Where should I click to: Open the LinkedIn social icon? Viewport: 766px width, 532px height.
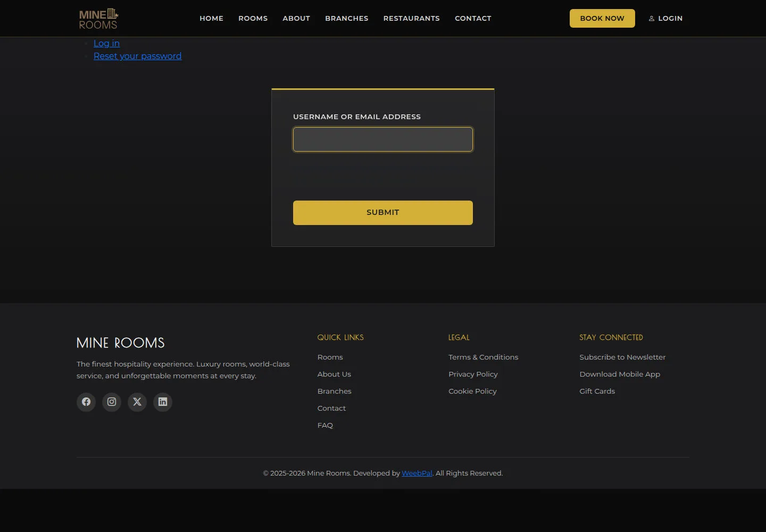pyautogui.click(x=163, y=402)
